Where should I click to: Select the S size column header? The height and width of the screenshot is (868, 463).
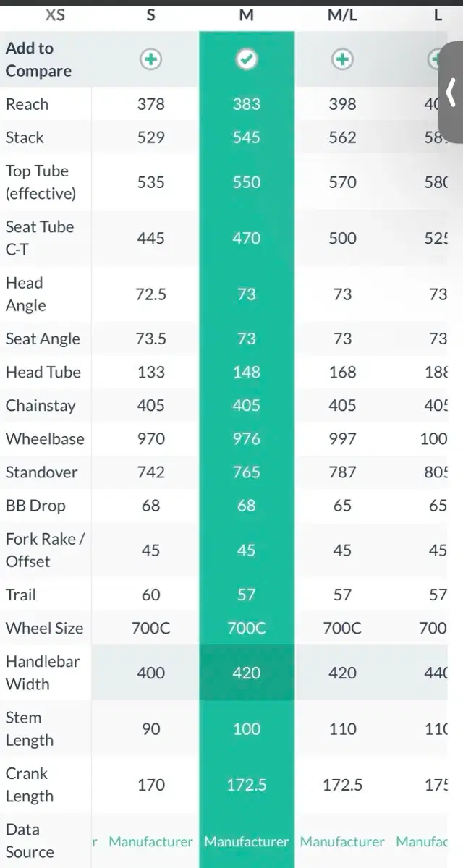[x=150, y=15]
